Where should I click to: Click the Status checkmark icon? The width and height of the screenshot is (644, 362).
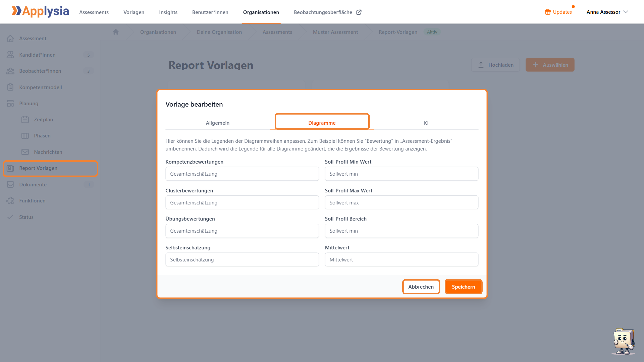pyautogui.click(x=10, y=217)
